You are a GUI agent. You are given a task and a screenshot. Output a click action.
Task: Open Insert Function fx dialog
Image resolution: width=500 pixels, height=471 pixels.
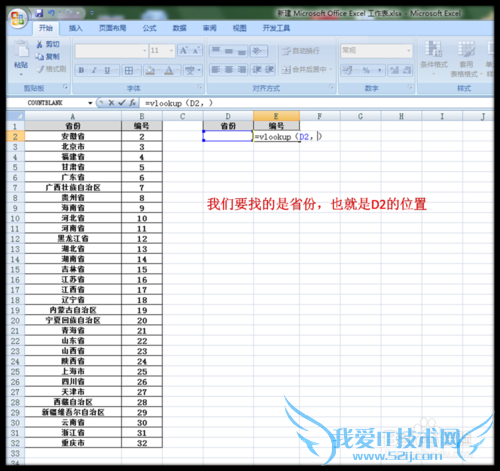pyautogui.click(x=132, y=103)
